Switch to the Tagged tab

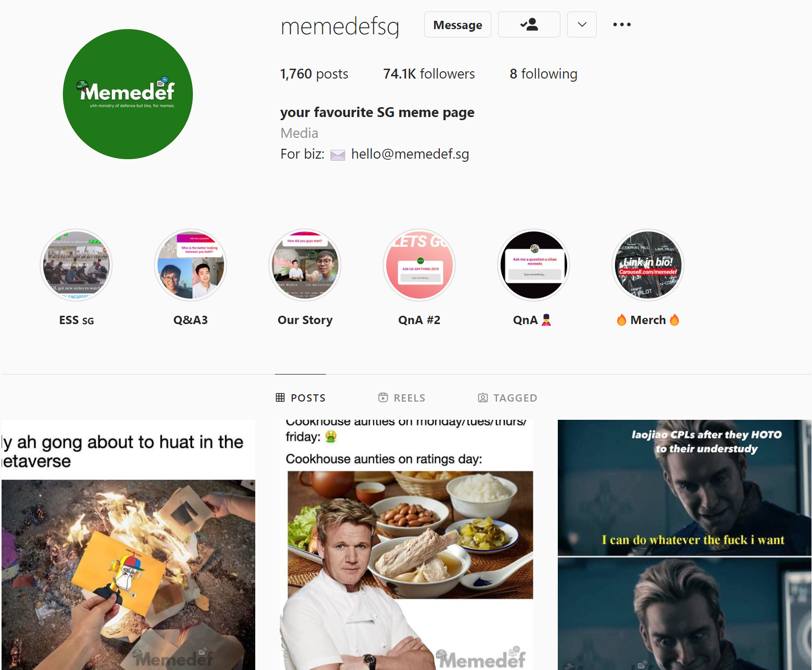point(507,398)
